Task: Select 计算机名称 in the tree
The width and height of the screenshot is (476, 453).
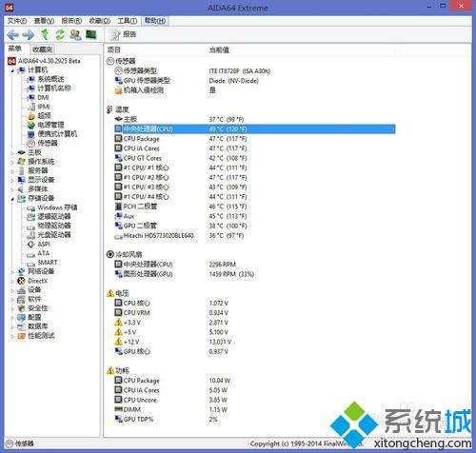Action: coord(54,89)
